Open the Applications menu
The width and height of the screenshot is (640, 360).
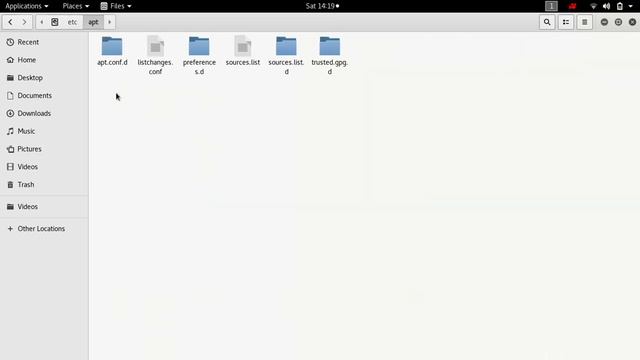click(x=27, y=6)
